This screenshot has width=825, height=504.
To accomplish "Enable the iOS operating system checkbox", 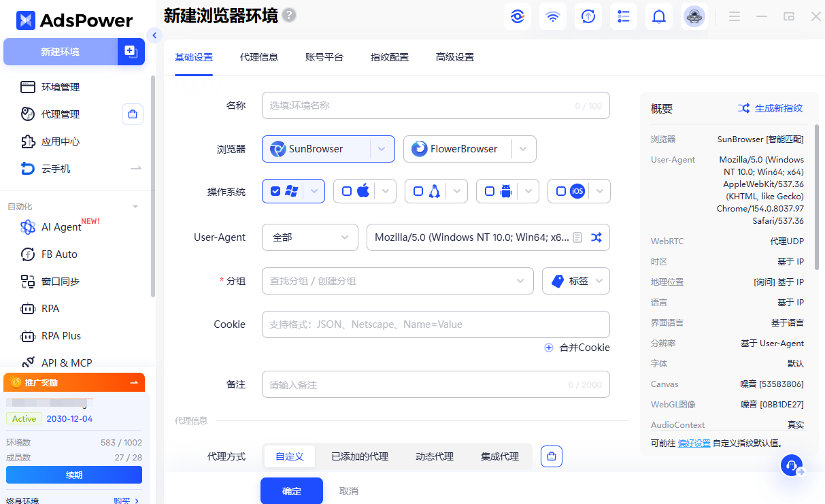I will pyautogui.click(x=561, y=191).
